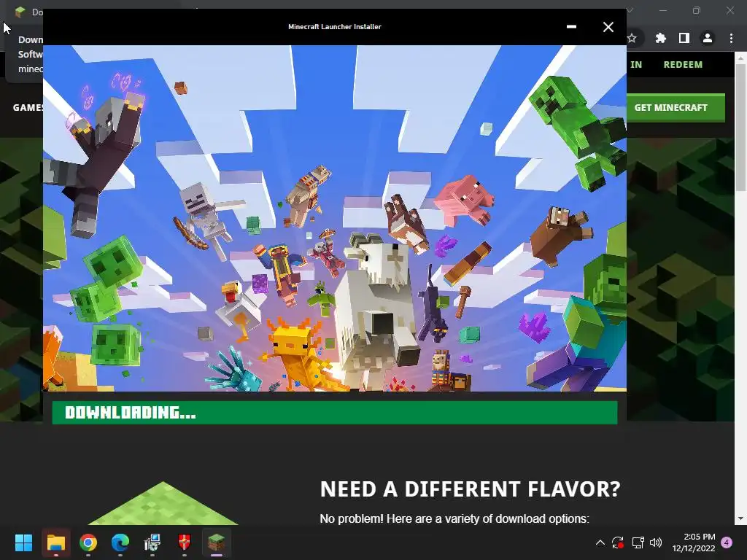Viewport: 747px width, 560px height.
Task: Restore down the Chrome window
Action: (697, 10)
